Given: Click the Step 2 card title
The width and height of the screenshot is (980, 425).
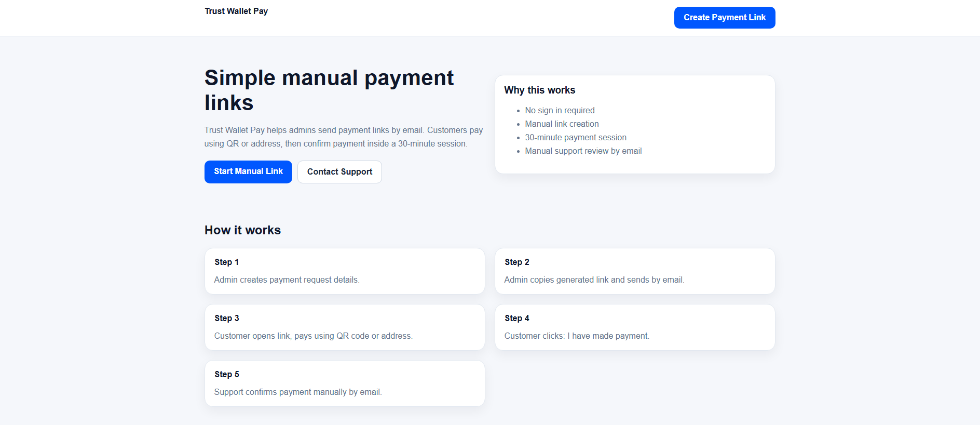Looking at the screenshot, I should coord(517,262).
